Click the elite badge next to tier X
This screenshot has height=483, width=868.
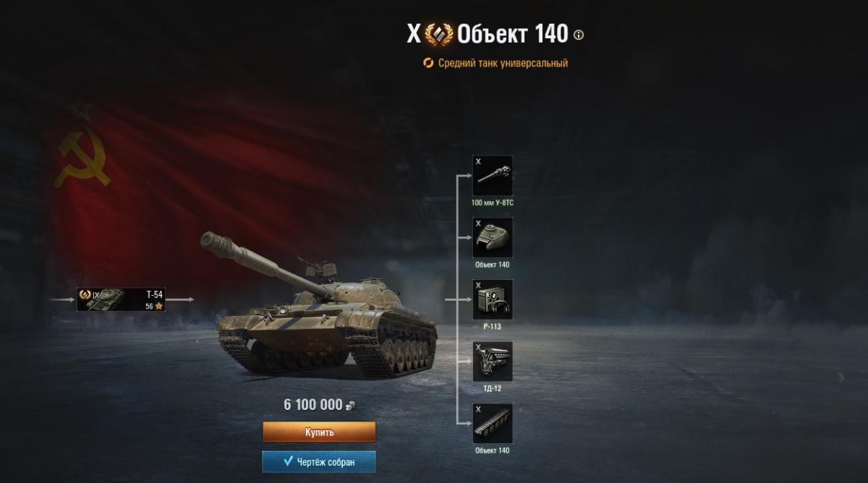[439, 34]
